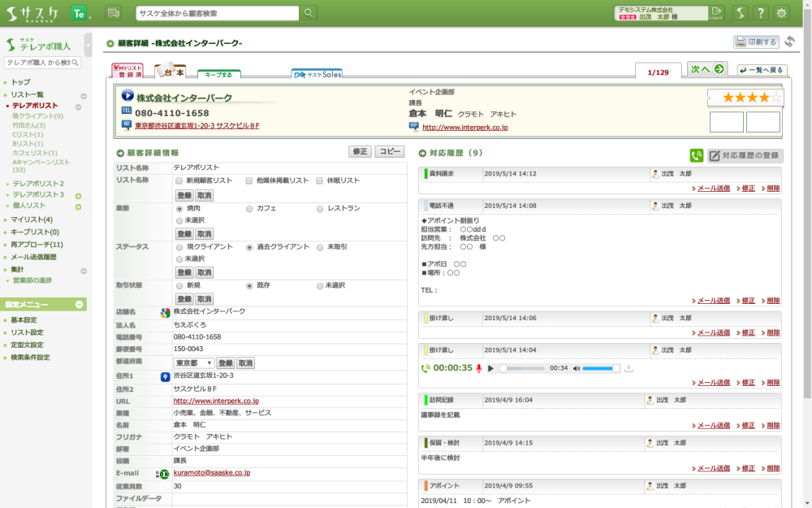This screenshot has height=508, width=812.
Task: Open the help question mark icon
Action: coord(760,13)
